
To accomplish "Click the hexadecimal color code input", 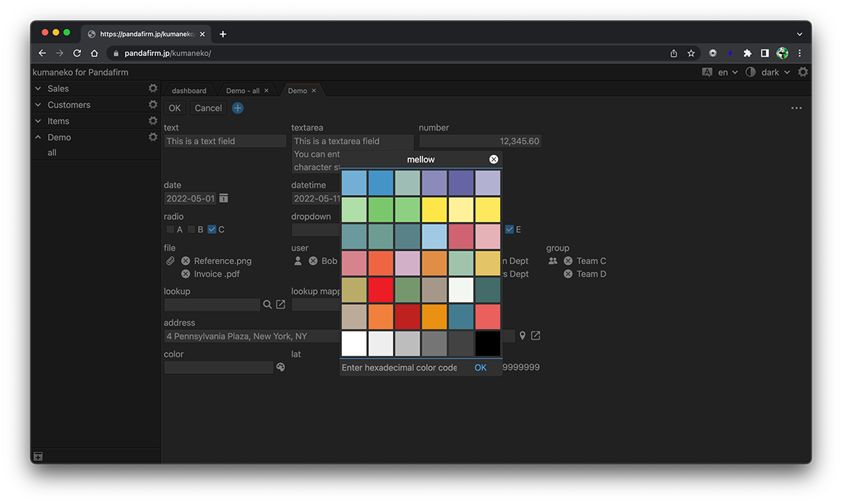I will 400,367.
